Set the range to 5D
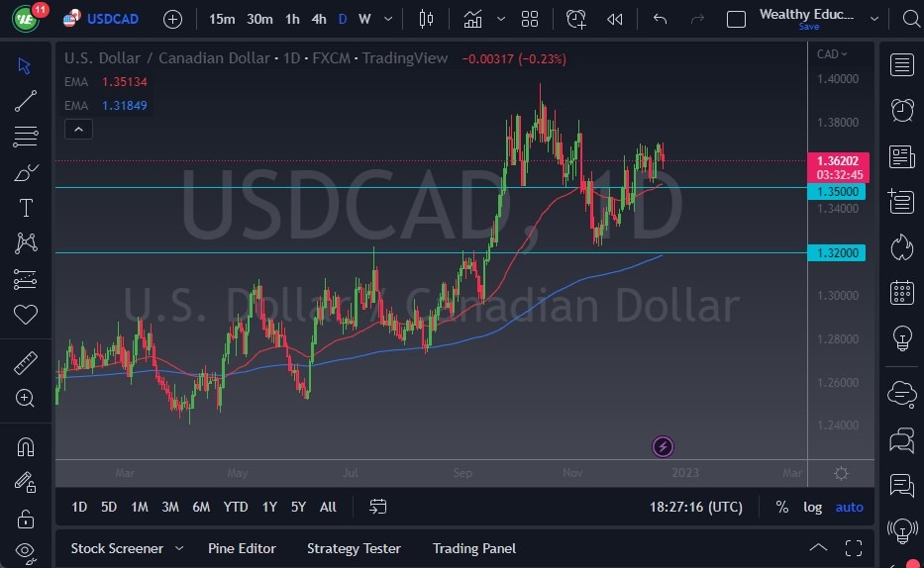Viewport: 924px width, 568px height. [108, 507]
